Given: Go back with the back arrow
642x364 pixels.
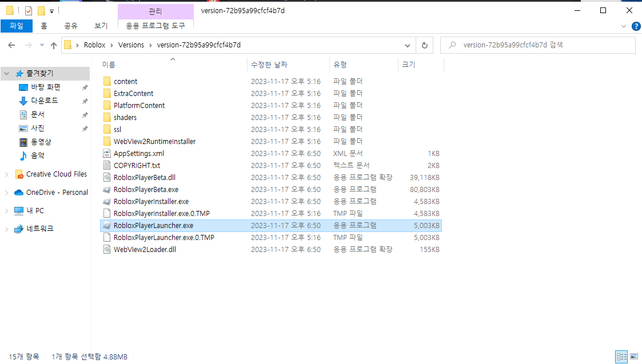Looking at the screenshot, I should 11,45.
